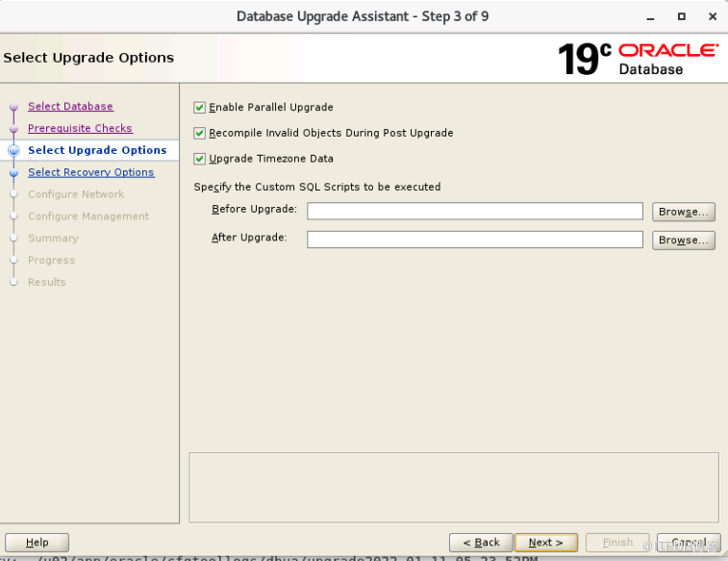
Task: Click the Configure Management step label
Action: pyautogui.click(x=88, y=217)
